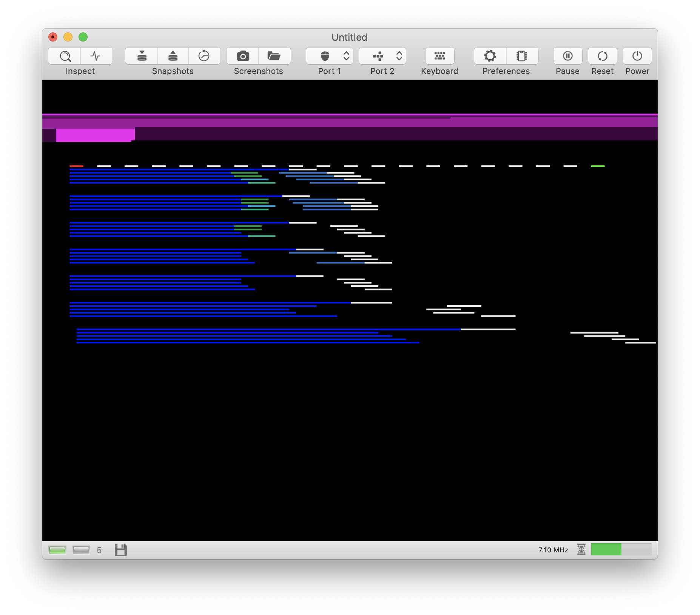Open the Inspector magnifier tool
The width and height of the screenshot is (700, 615).
pos(65,56)
